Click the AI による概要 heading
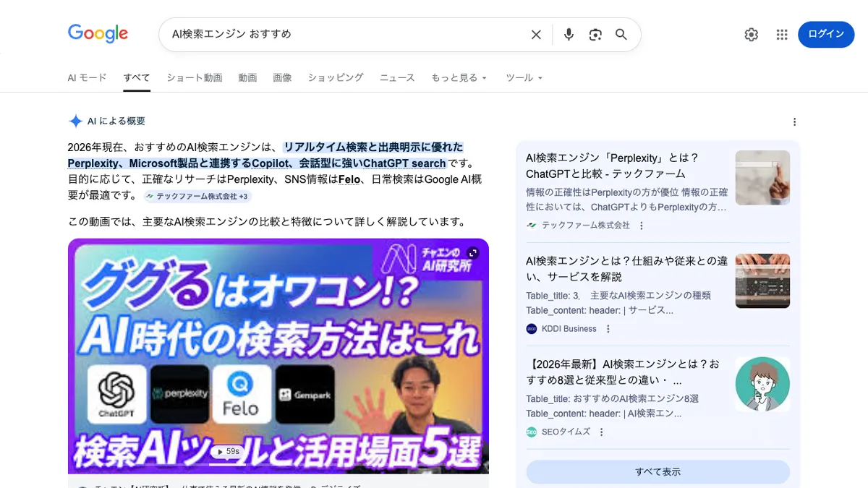Image resolution: width=868 pixels, height=488 pixels. point(116,121)
